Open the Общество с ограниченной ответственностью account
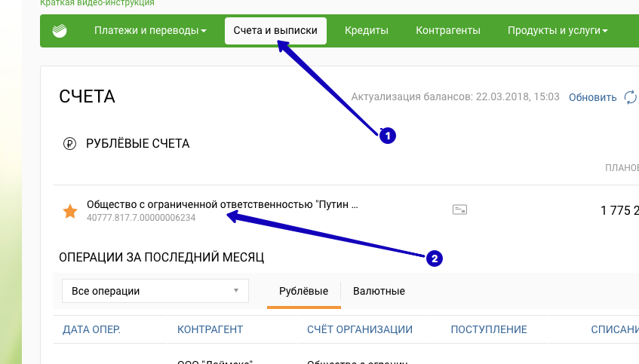The height and width of the screenshot is (364, 639). (222, 204)
